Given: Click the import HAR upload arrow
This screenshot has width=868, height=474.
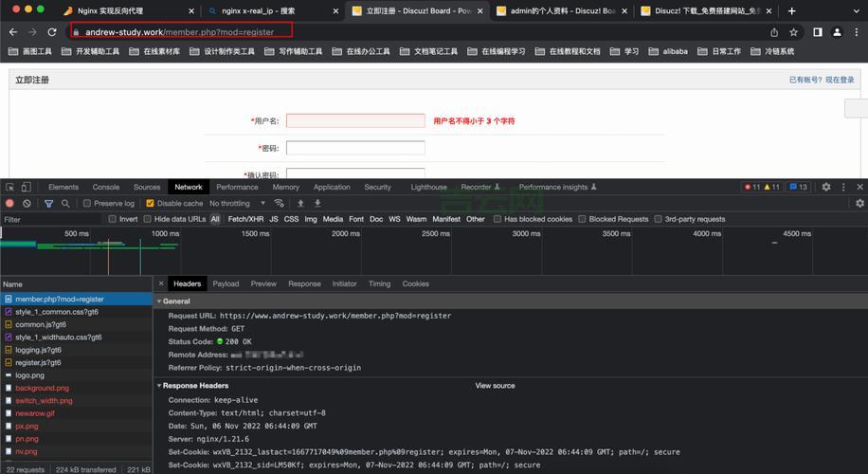Looking at the screenshot, I should 300,204.
